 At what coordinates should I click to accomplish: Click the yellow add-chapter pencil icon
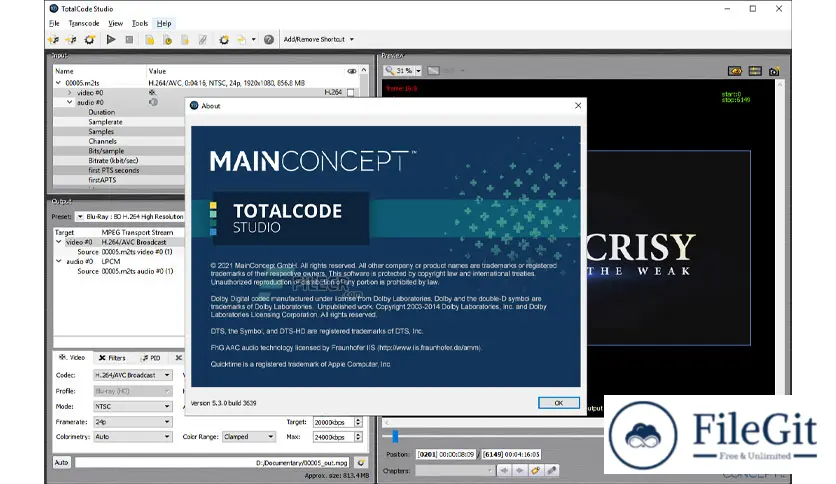536,471
